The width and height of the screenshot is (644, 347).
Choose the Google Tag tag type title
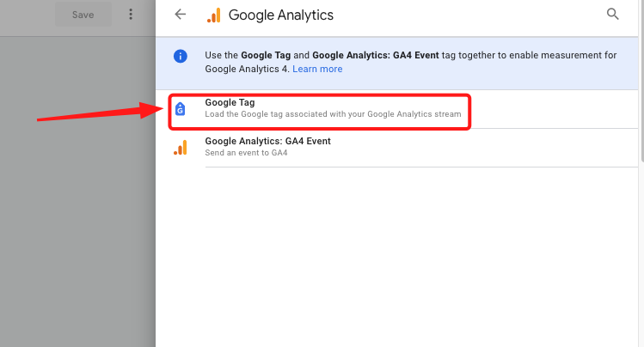[x=230, y=102]
